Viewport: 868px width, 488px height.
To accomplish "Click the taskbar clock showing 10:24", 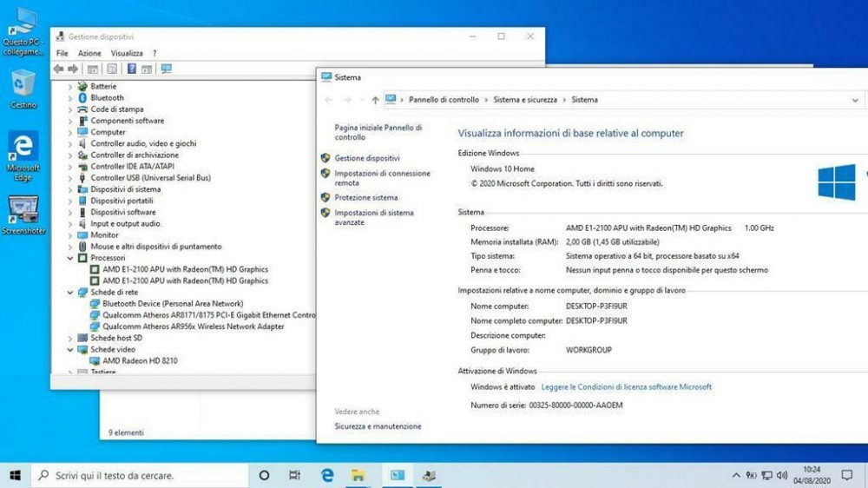I will (x=812, y=475).
